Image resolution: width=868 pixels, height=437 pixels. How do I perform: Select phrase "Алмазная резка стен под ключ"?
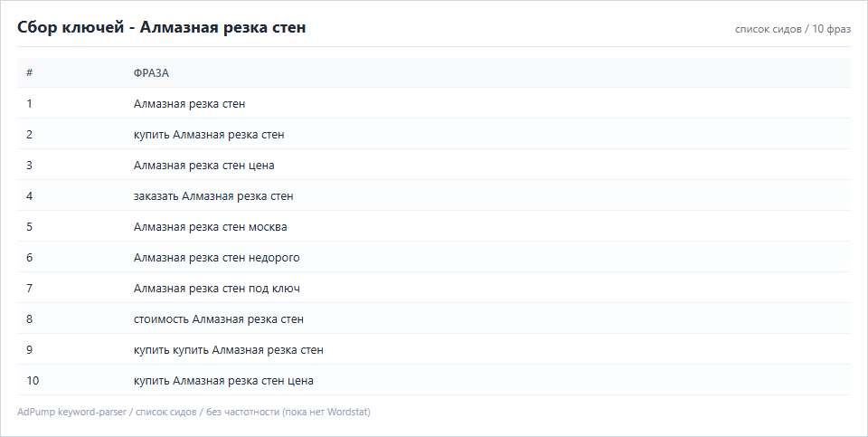(216, 289)
